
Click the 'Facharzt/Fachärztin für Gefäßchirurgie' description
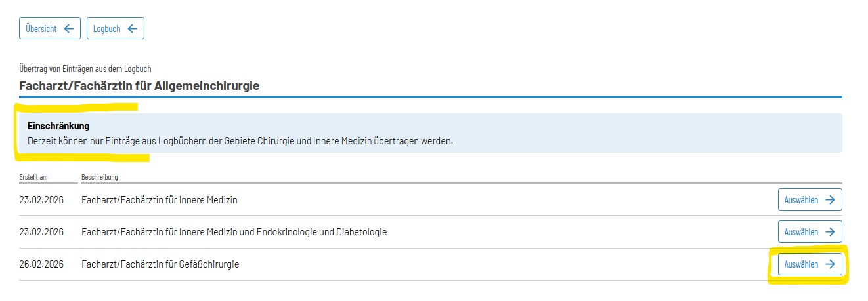pos(160,265)
